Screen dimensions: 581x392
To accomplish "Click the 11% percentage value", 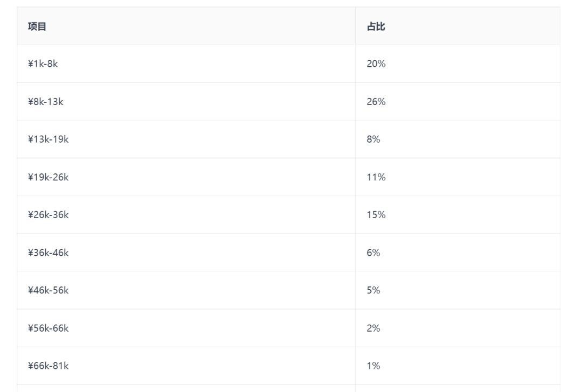I will [376, 177].
